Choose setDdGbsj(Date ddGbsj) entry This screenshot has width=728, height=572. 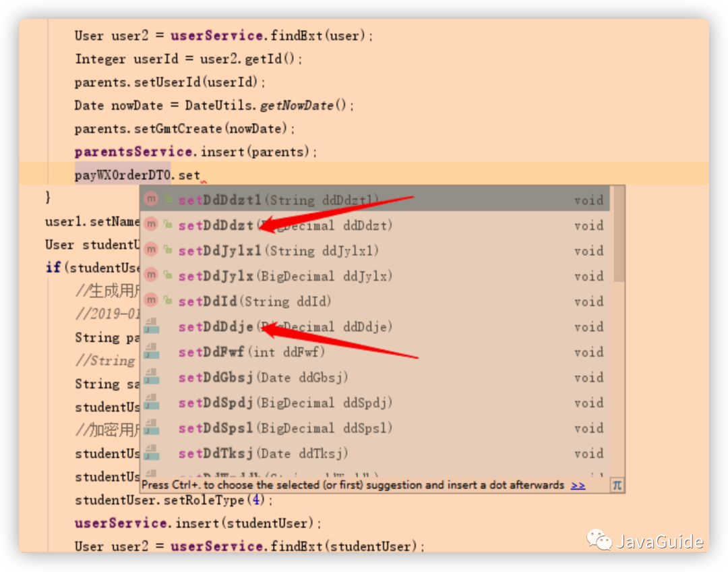pyautogui.click(x=375, y=377)
